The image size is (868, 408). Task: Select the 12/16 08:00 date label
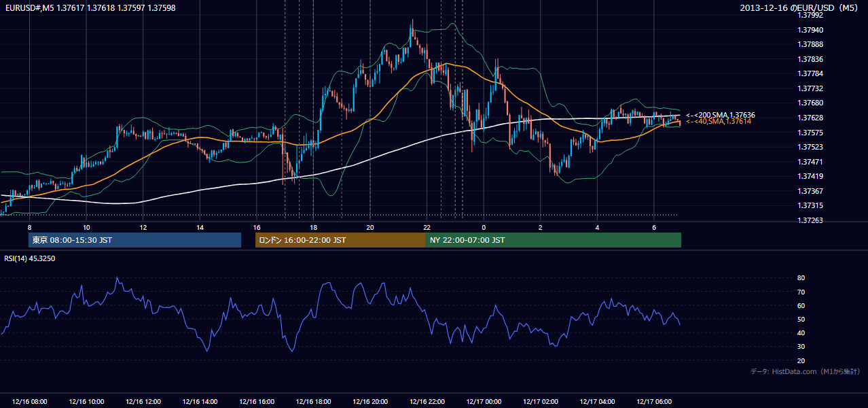pos(30,402)
